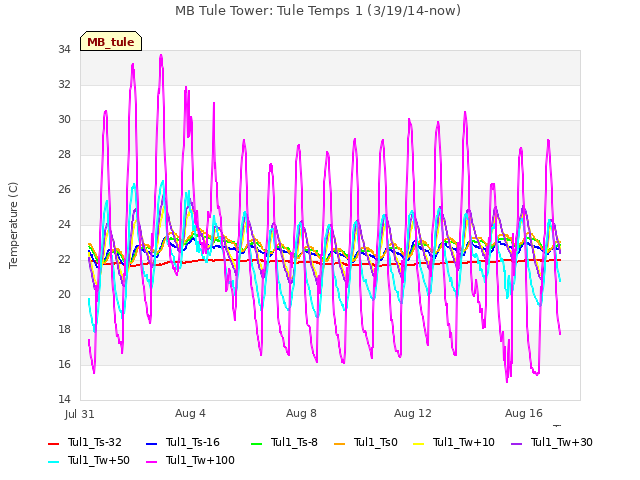Image resolution: width=640 pixels, height=480 pixels.
Task: Click the Aug 12 x-axis tick label
Action: [413, 413]
